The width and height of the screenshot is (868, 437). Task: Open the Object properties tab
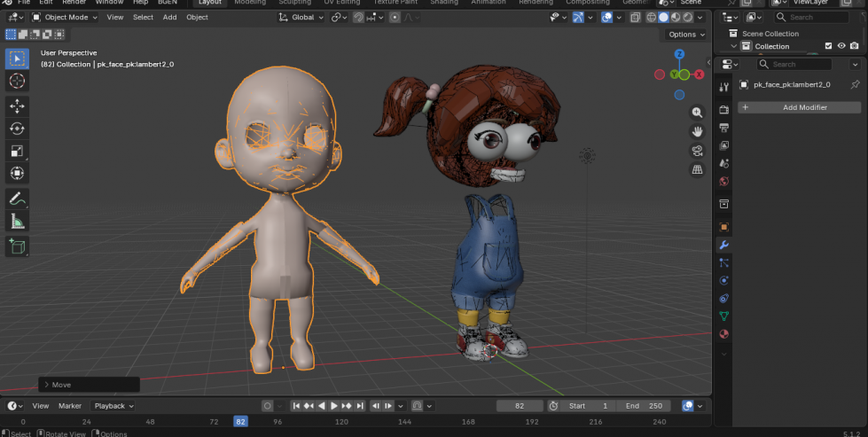pos(724,227)
